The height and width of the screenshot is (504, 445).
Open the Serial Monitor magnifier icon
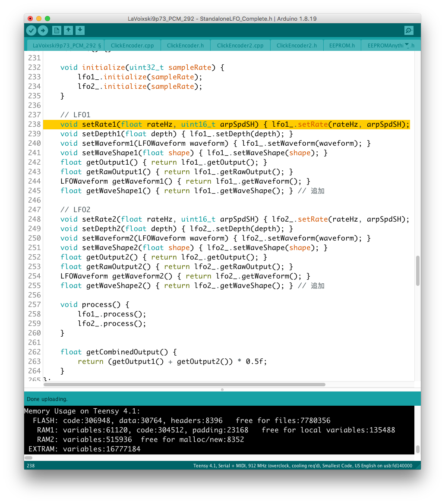(408, 30)
